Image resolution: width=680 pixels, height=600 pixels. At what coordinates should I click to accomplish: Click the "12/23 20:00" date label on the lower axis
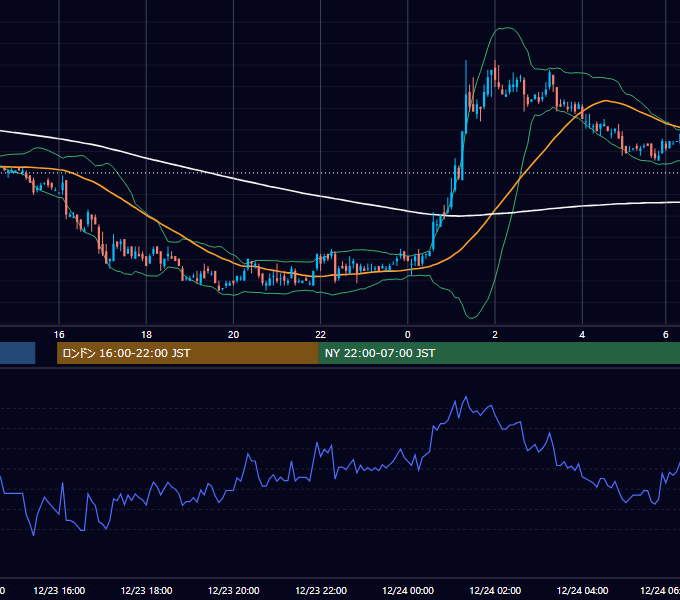click(233, 590)
